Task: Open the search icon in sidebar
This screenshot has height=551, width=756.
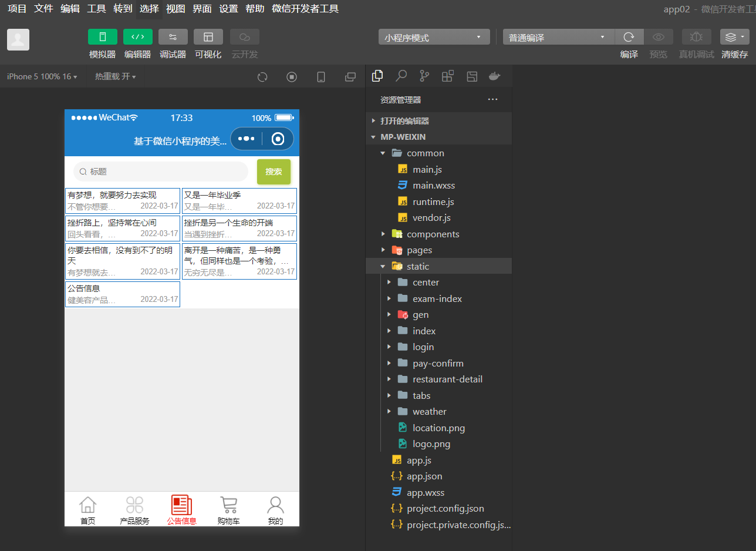Action: tap(401, 76)
